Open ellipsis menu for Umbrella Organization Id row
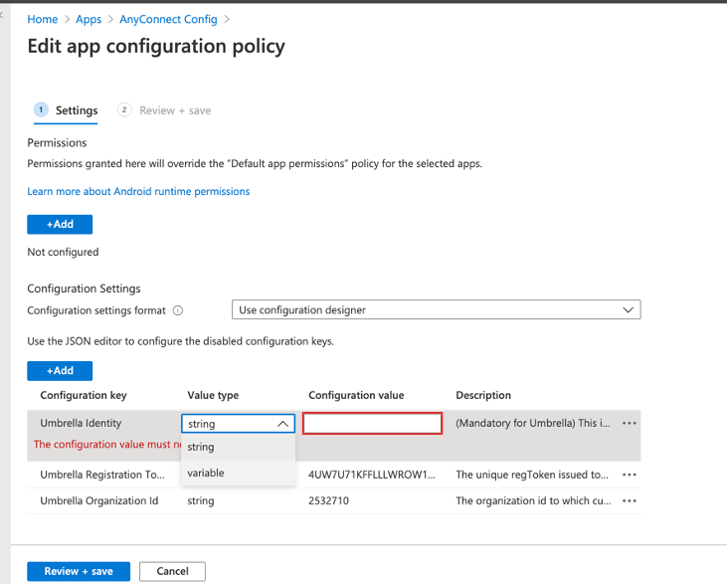 coord(630,501)
